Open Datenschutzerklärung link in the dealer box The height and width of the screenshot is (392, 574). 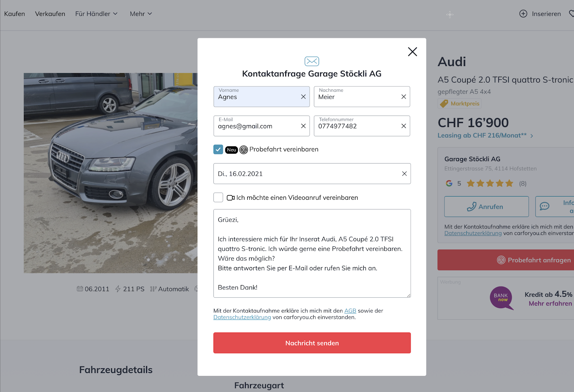(x=473, y=233)
